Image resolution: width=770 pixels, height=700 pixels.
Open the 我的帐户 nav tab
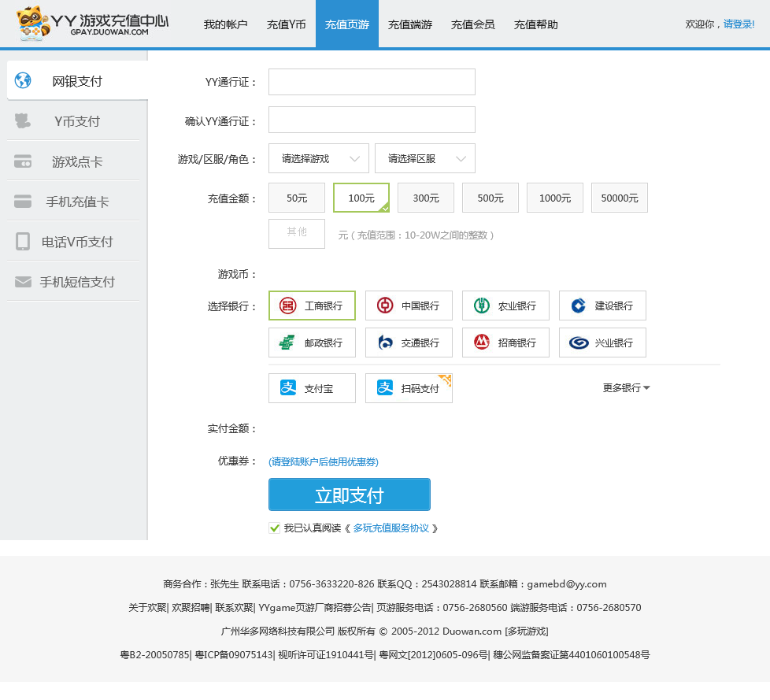(225, 24)
